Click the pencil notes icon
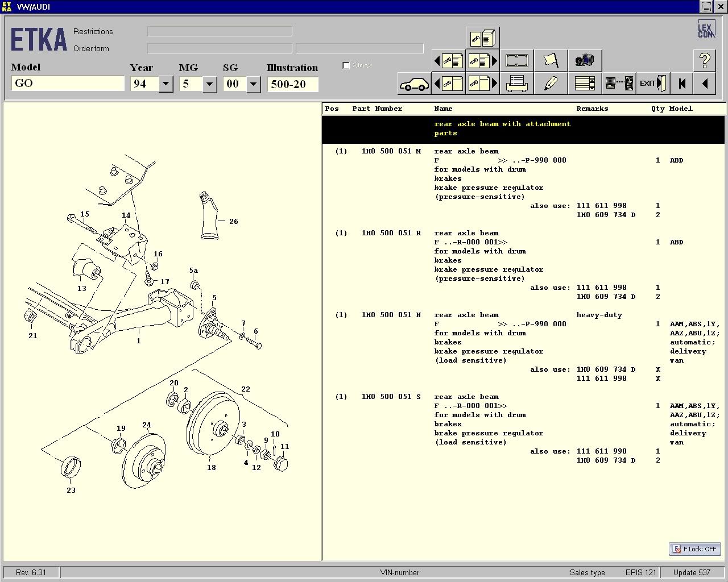This screenshot has width=728, height=582. coord(551,84)
